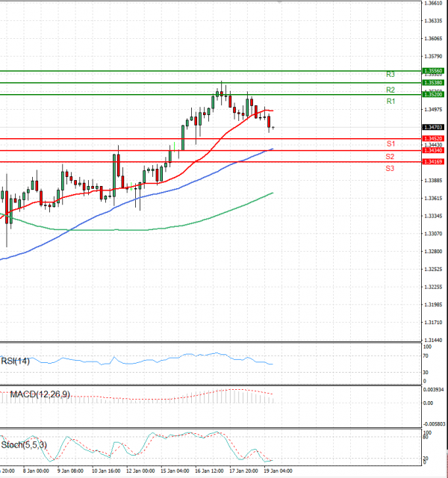The height and width of the screenshot is (478, 448).
Task: Select the green 1.35380 price tag
Action: (x=433, y=83)
